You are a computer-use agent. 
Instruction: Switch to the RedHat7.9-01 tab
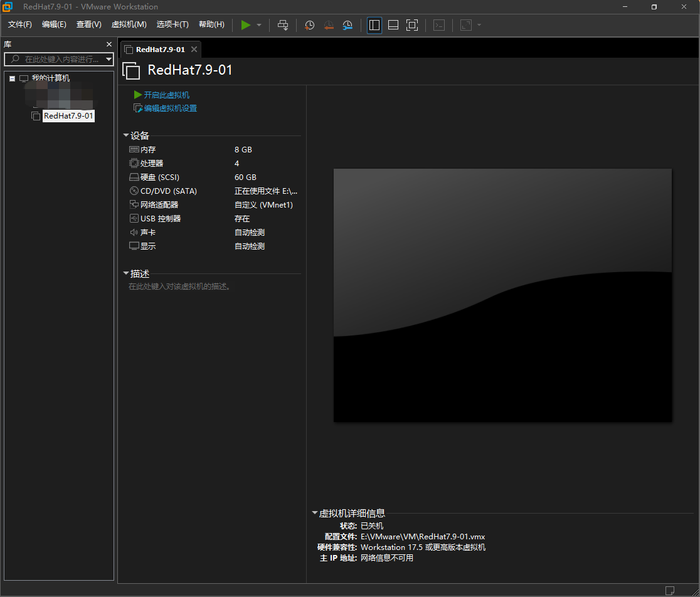(161, 50)
